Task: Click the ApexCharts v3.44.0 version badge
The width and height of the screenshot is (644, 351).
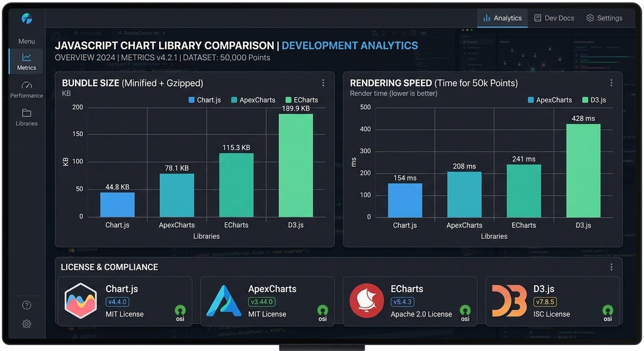Action: 262,302
